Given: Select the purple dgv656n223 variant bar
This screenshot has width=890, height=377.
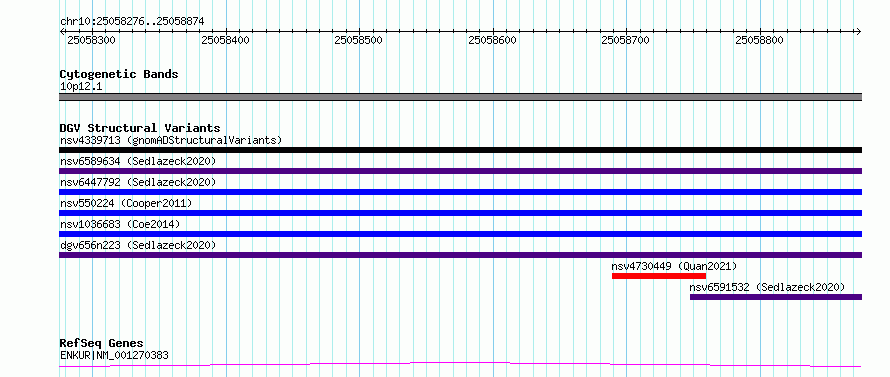Looking at the screenshot, I should tap(460, 255).
